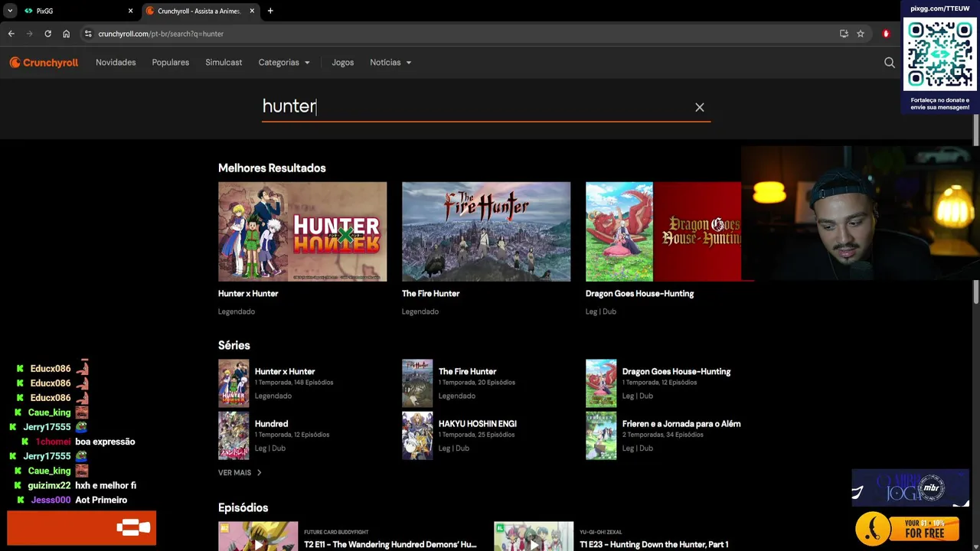Bookmark this page with the star icon

[x=861, y=34]
